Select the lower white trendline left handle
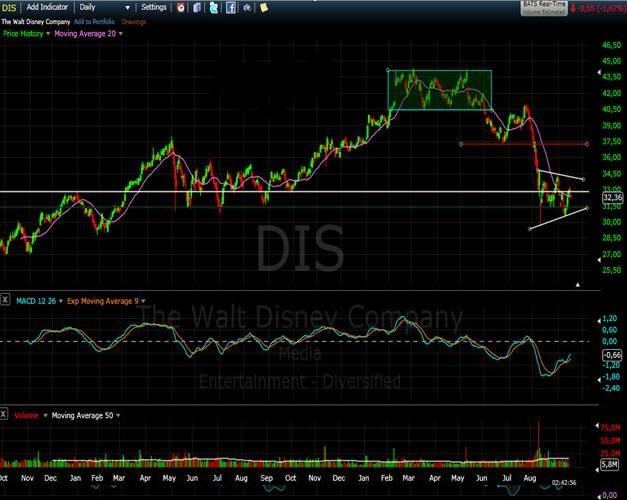 (530, 229)
